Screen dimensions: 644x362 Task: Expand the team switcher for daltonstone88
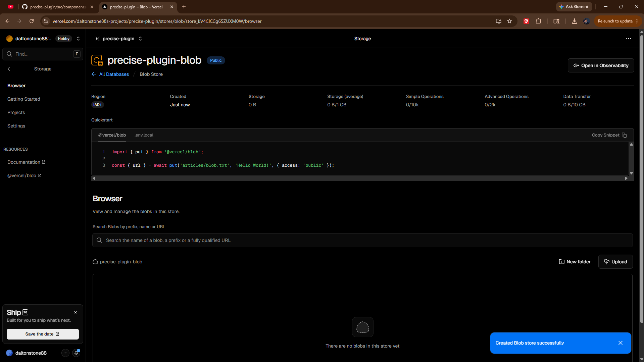[x=78, y=39]
